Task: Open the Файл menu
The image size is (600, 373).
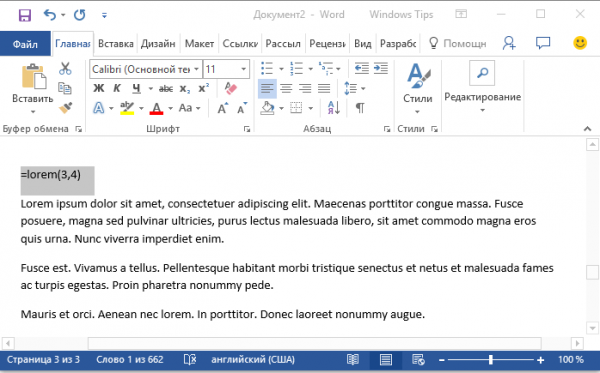Action: tap(25, 44)
